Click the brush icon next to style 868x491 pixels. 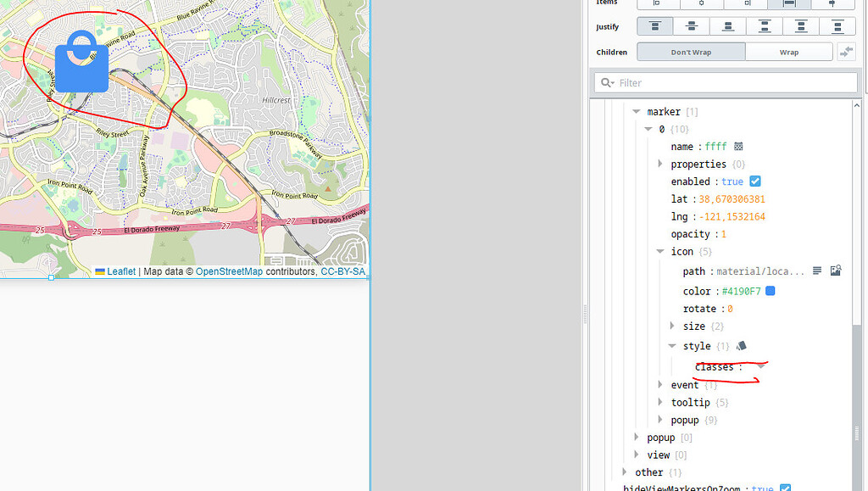point(741,345)
